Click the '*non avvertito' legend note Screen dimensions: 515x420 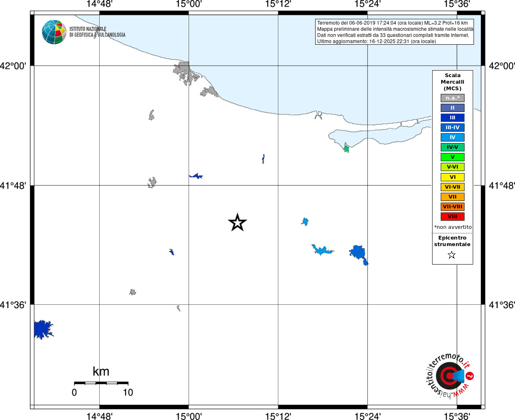point(453,227)
